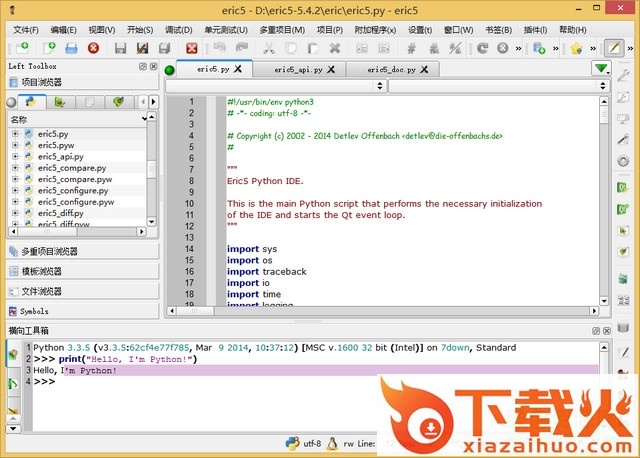Open the green tab-list dropdown arrow
This screenshot has width=640, height=458.
(600, 69)
